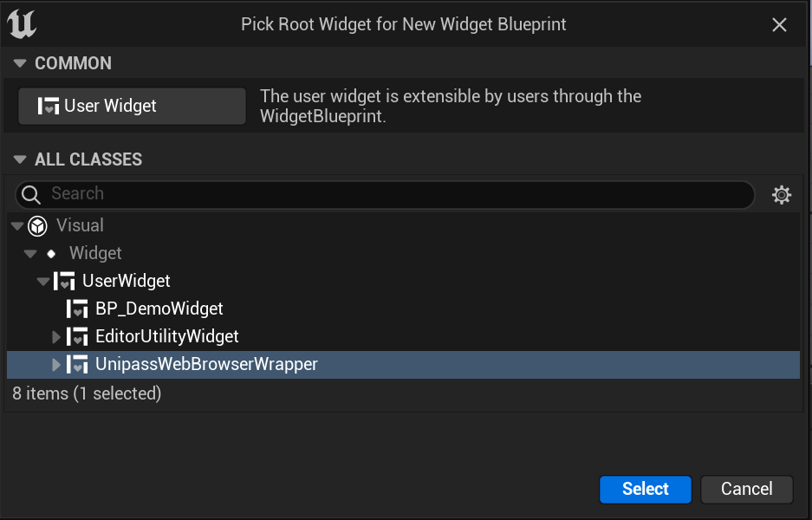Collapse the COMMON section
This screenshot has height=520, width=812.
click(x=19, y=62)
